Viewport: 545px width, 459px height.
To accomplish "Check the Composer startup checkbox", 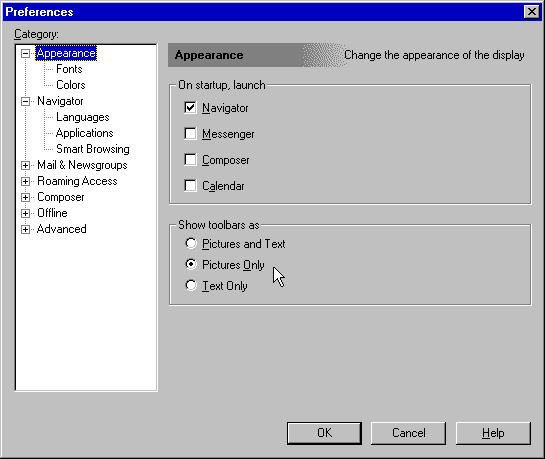I will coord(190,159).
